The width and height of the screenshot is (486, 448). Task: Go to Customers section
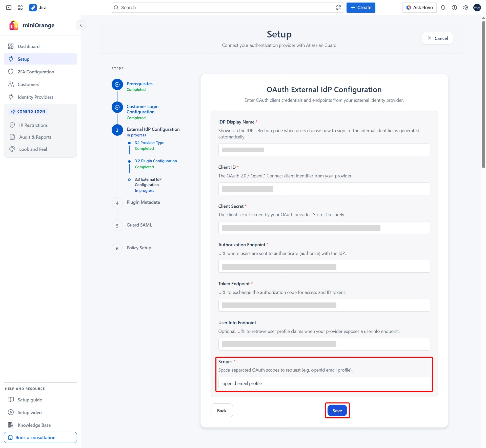tap(40, 84)
